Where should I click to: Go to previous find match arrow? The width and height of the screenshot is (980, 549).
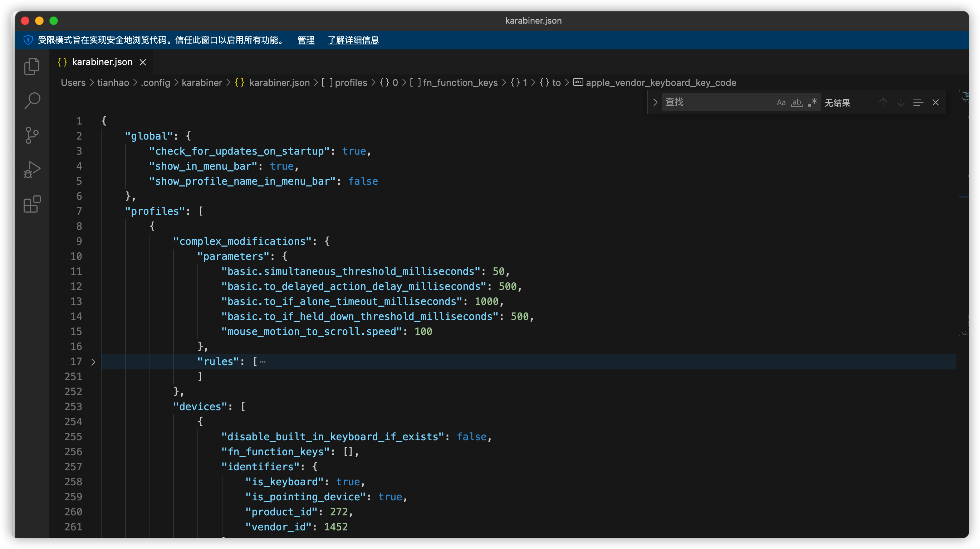pos(883,102)
